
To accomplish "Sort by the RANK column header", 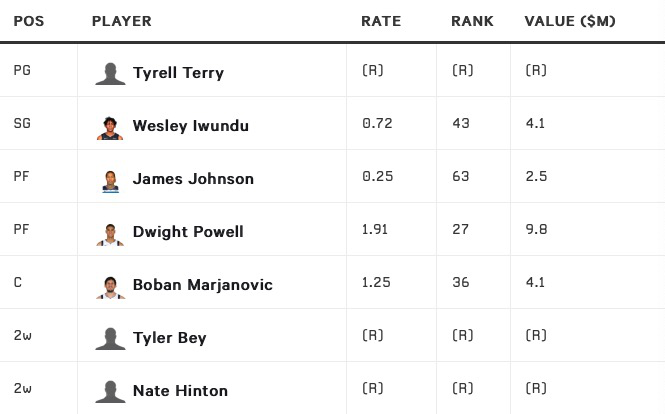I will [x=472, y=21].
